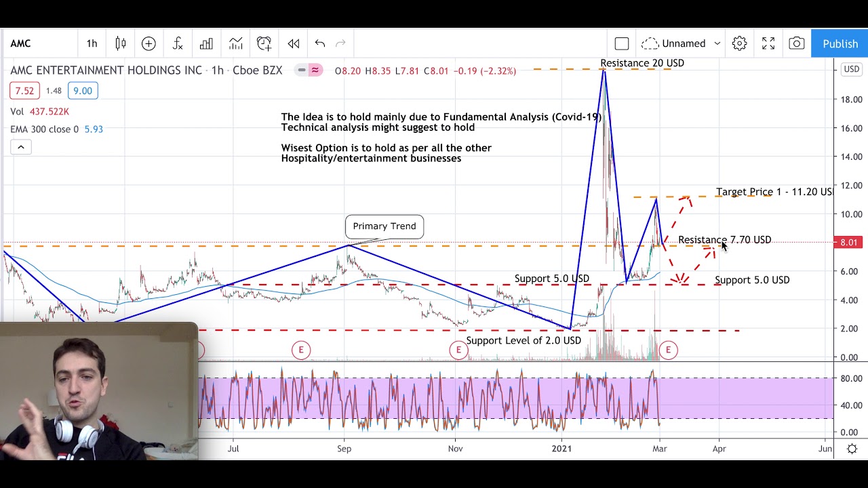The height and width of the screenshot is (488, 868).
Task: Click the 18.00 price scale value
Action: 851,100
